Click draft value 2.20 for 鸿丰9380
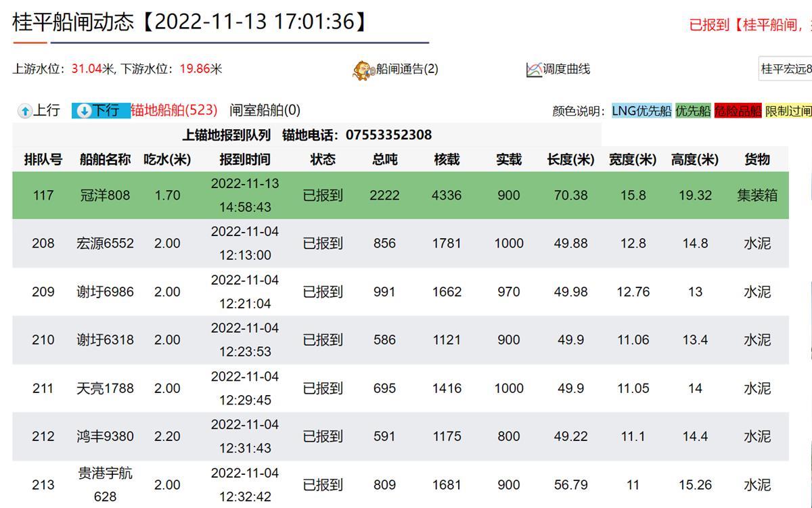 (167, 437)
